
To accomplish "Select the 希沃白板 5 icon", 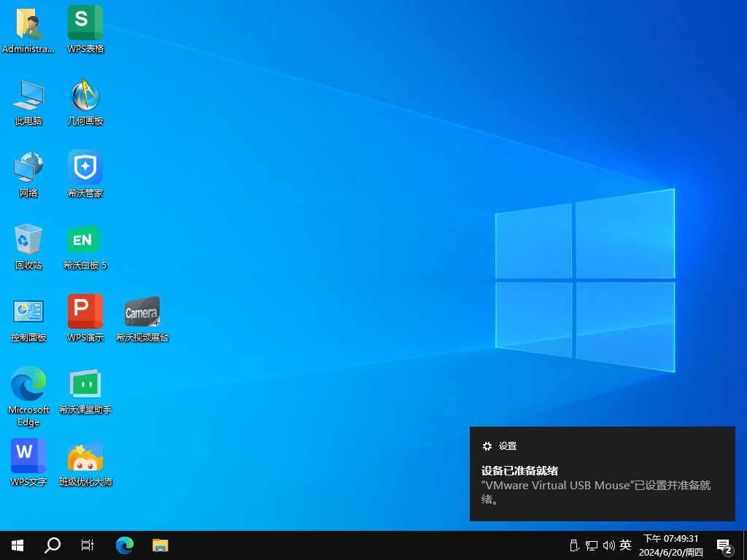I will coord(85,246).
